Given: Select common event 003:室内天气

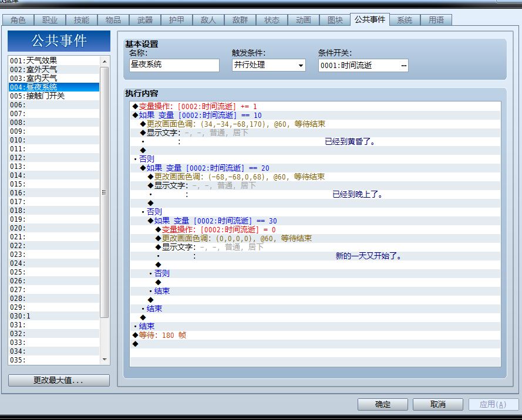Looking at the screenshot, I should 54,78.
